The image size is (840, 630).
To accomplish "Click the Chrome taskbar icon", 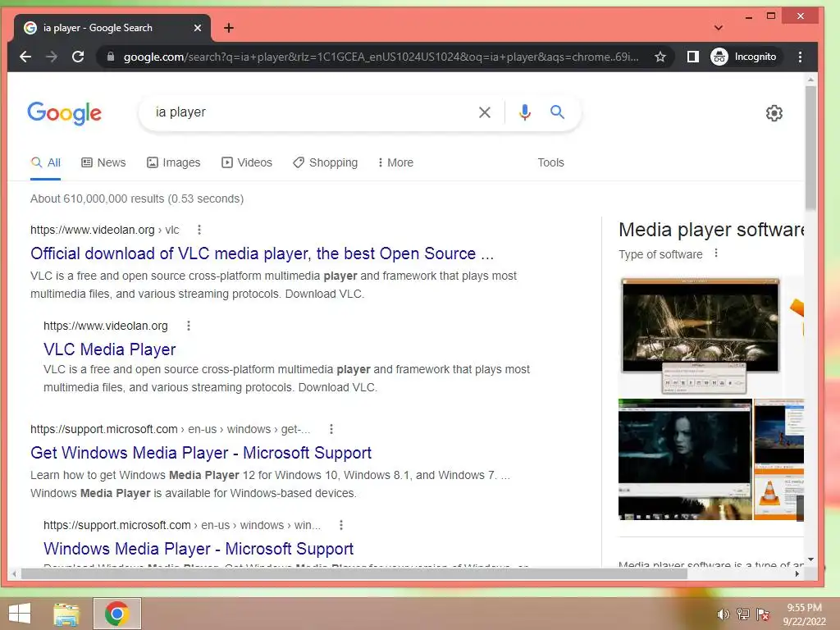I will click(x=116, y=614).
